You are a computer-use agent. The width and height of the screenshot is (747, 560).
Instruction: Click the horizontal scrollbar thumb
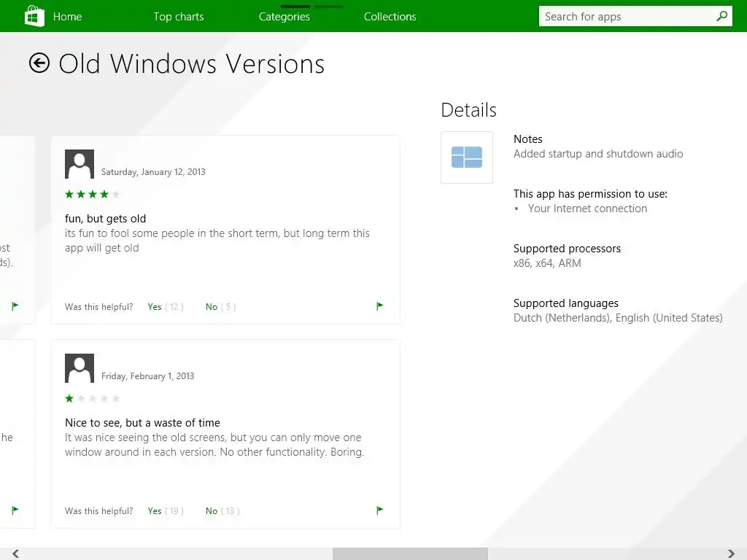pos(410,554)
